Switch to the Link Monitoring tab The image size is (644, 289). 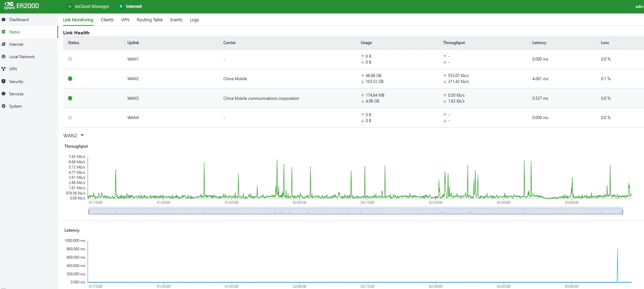78,20
